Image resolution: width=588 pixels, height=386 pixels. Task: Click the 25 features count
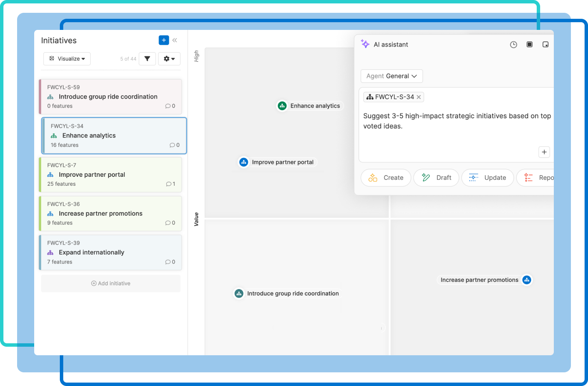(62, 184)
